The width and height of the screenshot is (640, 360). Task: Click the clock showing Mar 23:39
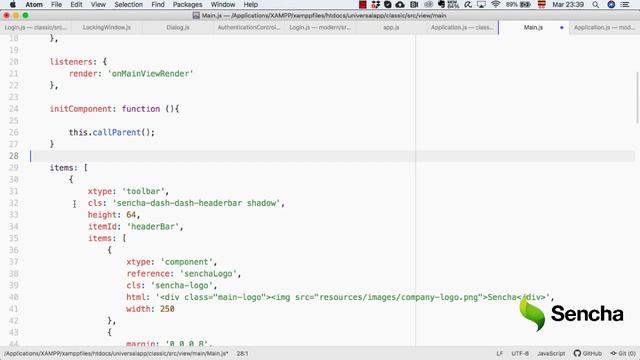[x=568, y=4]
